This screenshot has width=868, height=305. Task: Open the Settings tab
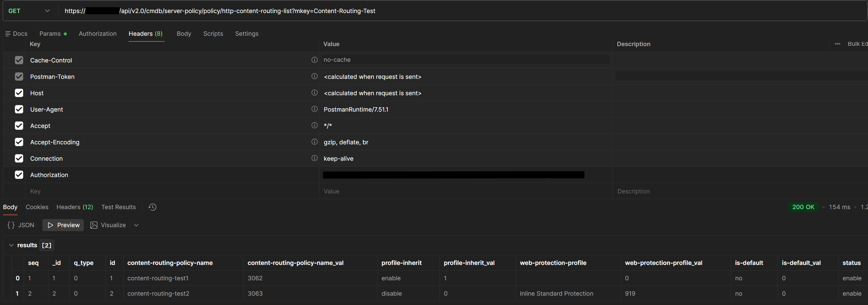click(x=247, y=34)
